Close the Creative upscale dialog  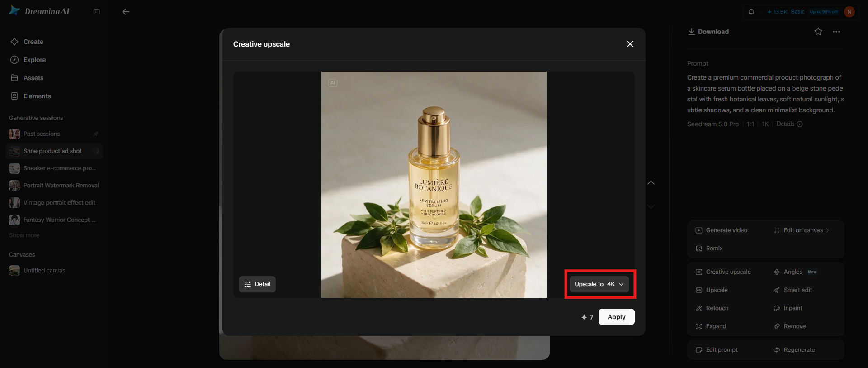pyautogui.click(x=630, y=44)
